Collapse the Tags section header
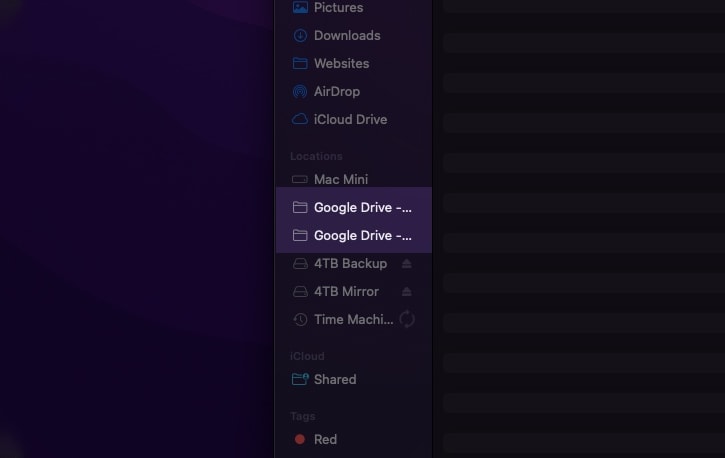The height and width of the screenshot is (458, 725). (302, 416)
